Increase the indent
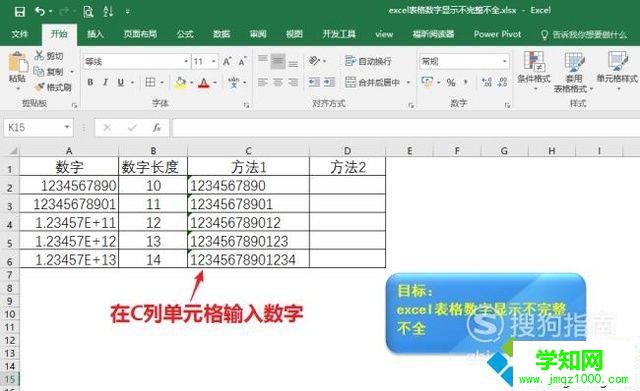 tap(329, 82)
